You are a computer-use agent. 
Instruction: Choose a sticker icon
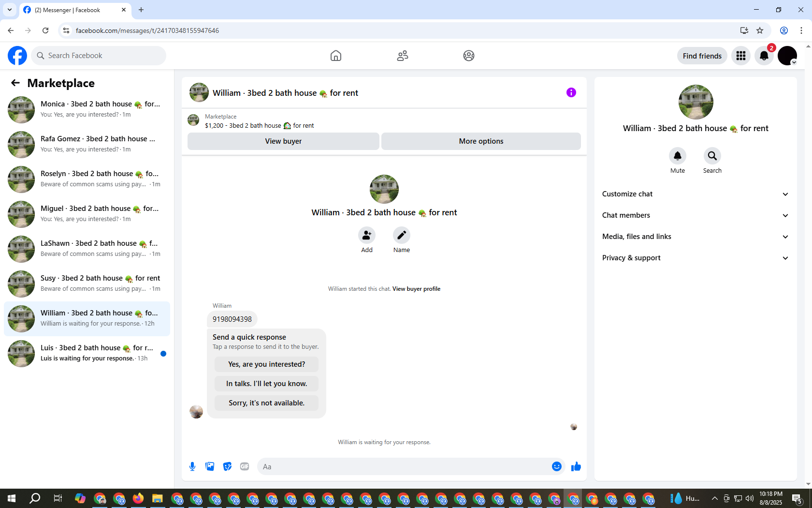coord(227,466)
